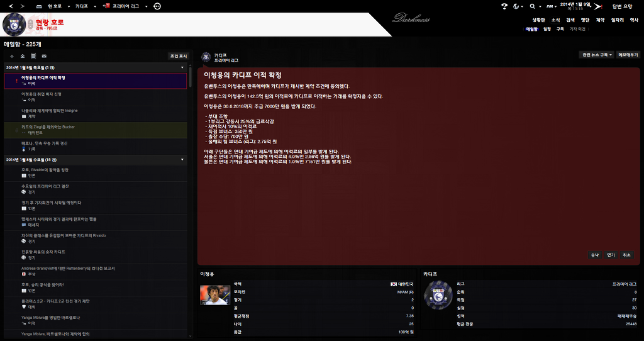
Task: Expand the dropdown arrow beside the magnifier
Action: point(540,6)
